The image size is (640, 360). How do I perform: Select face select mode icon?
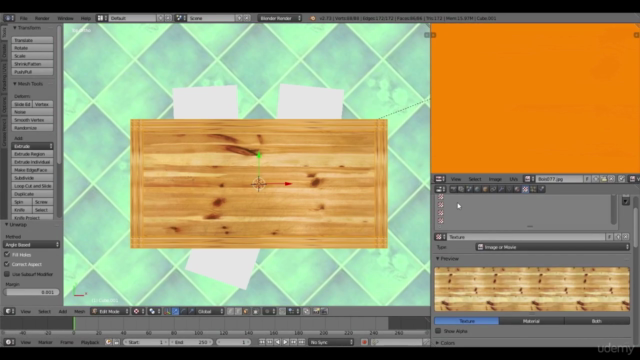pos(246,311)
